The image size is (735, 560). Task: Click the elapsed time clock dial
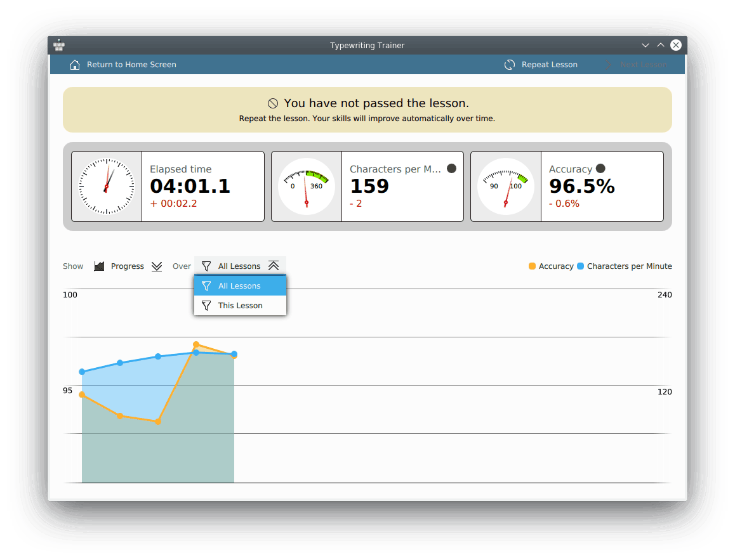107,186
